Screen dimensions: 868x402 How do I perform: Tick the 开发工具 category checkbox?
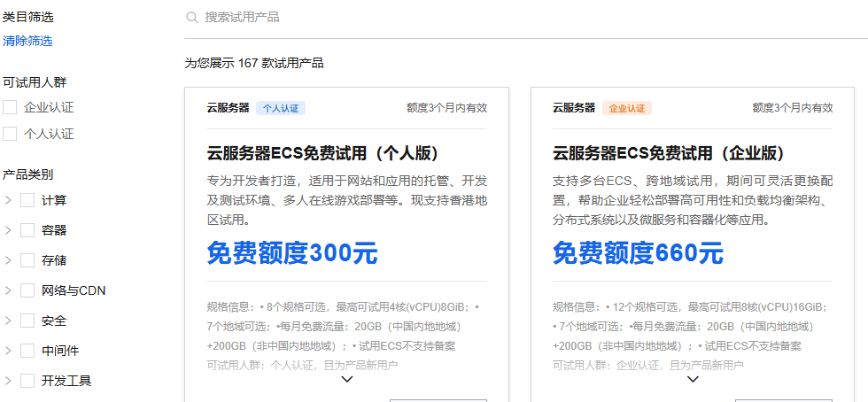27,381
